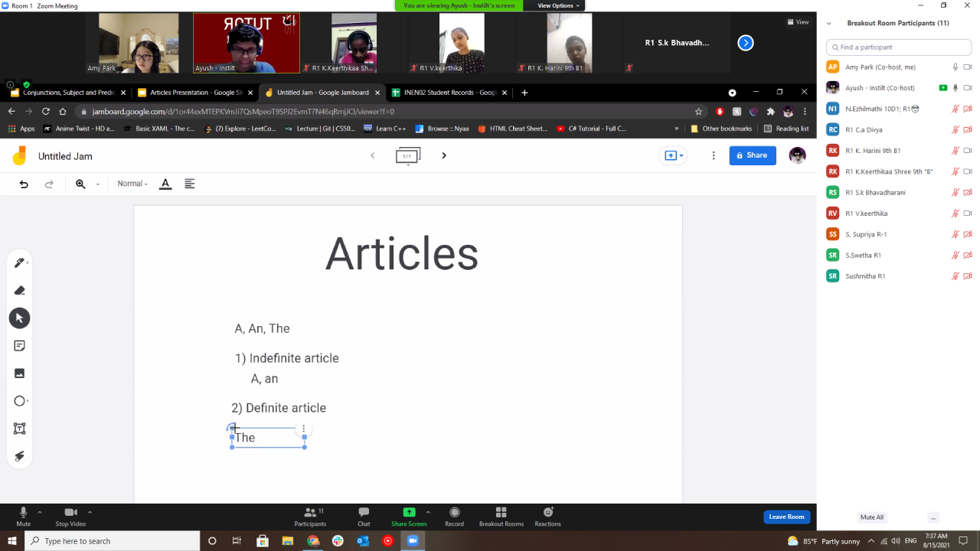Click the Share Screen button in Zoom
Image resolution: width=980 pixels, height=551 pixels.
pos(409,517)
